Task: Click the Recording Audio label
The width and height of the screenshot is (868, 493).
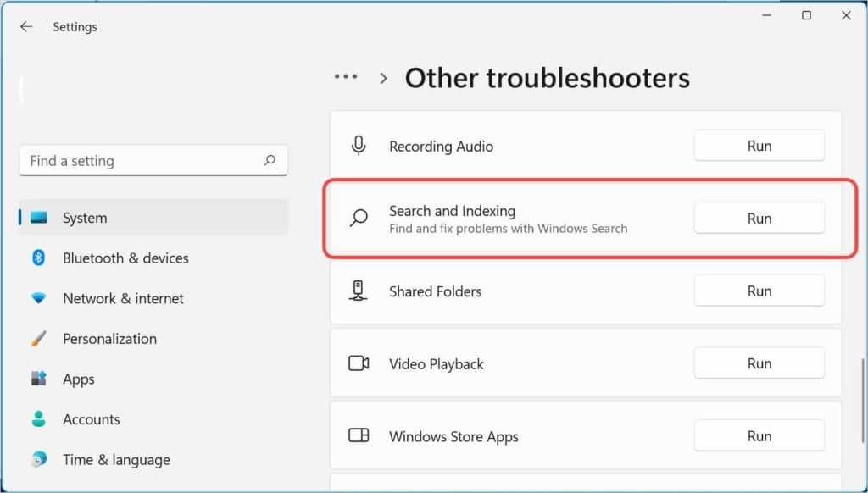Action: click(x=441, y=146)
